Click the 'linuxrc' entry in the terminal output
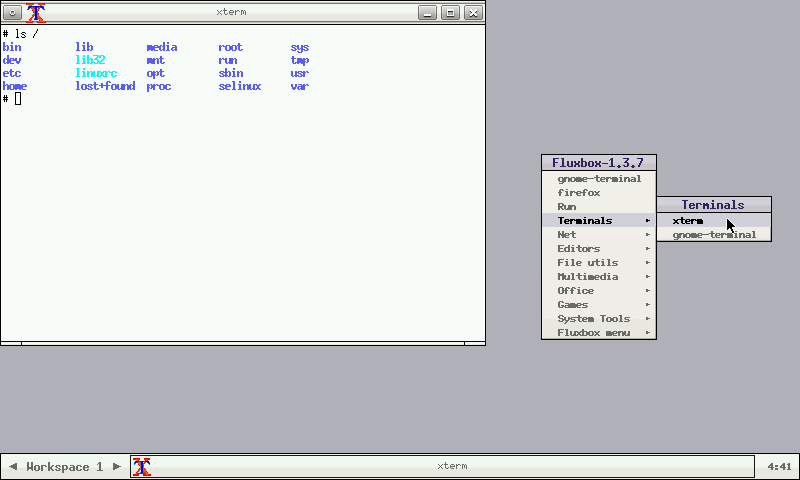Viewport: 800px width, 480px height. pos(96,73)
